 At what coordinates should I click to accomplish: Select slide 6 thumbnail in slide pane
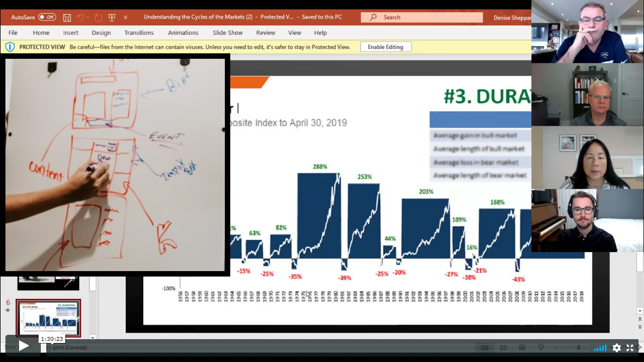point(48,318)
